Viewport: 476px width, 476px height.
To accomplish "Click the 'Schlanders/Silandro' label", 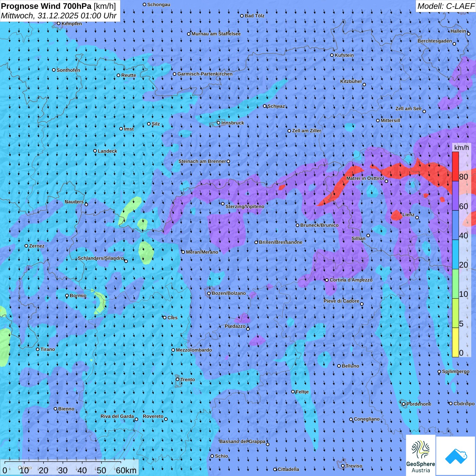I will coord(101,258).
